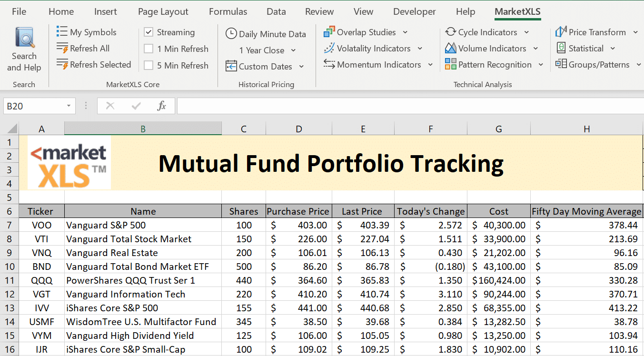Click Cycle Indicators icon

pyautogui.click(x=450, y=32)
